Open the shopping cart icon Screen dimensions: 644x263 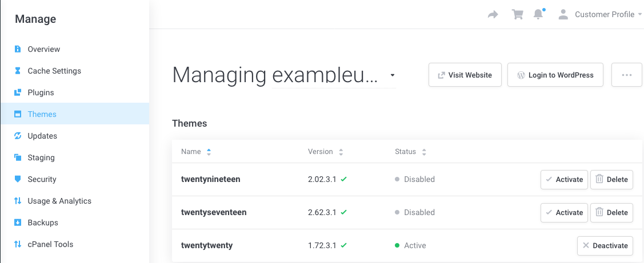[518, 15]
